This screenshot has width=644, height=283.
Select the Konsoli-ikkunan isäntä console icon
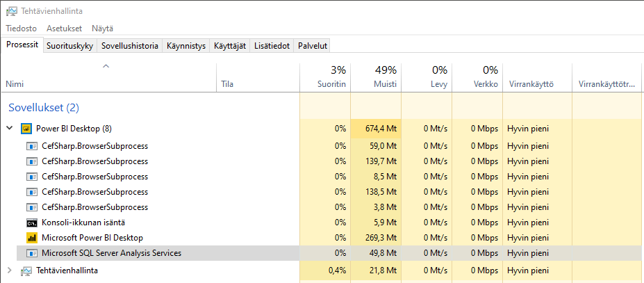pyautogui.click(x=32, y=223)
